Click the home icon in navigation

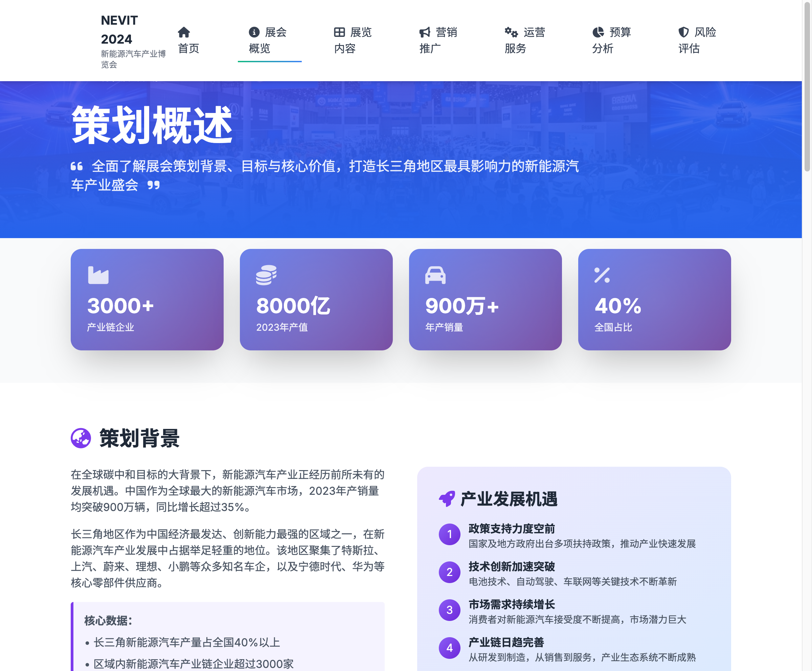coord(184,32)
